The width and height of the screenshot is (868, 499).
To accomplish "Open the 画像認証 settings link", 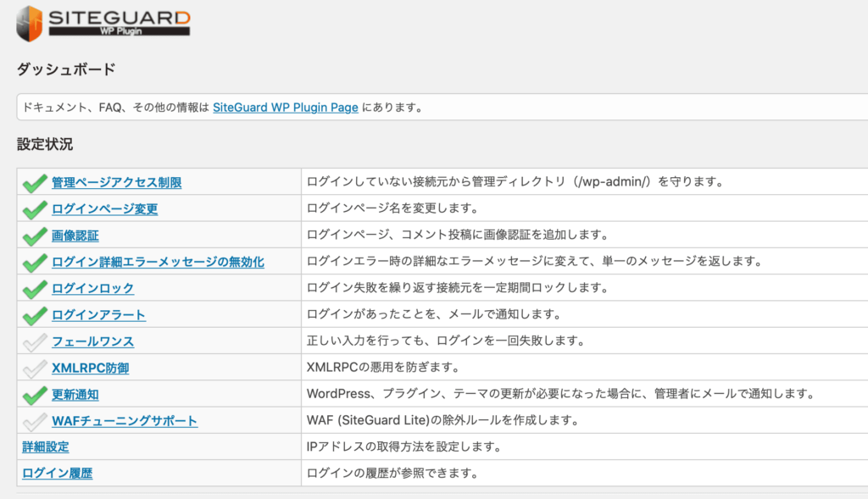I will [x=75, y=236].
